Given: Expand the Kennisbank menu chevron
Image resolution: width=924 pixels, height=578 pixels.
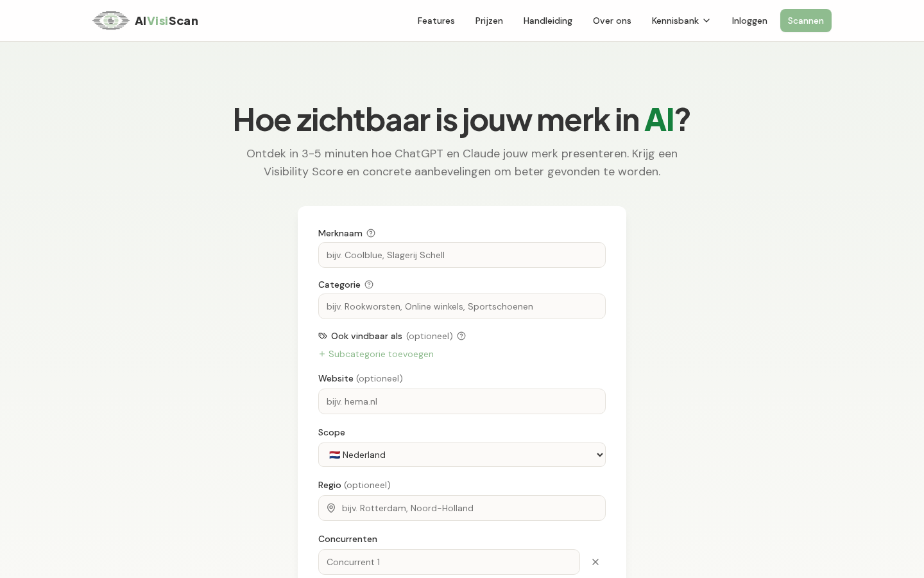Looking at the screenshot, I should (x=706, y=21).
